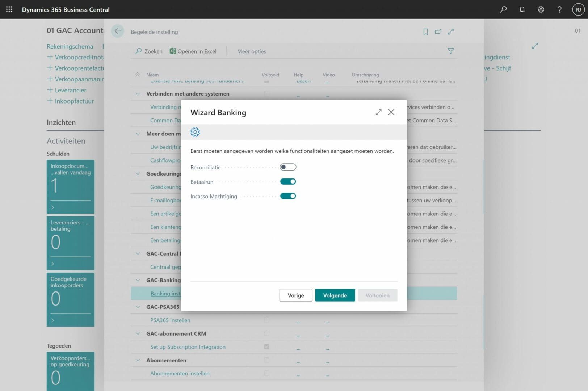Open the app launcher waffle menu
The height and width of the screenshot is (391, 588).
[x=9, y=9]
